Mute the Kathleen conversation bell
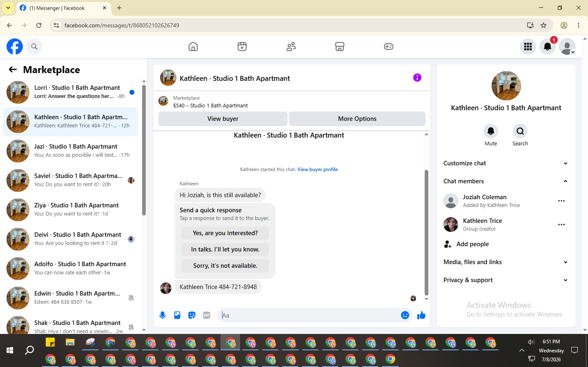The image size is (588, 367). click(491, 131)
